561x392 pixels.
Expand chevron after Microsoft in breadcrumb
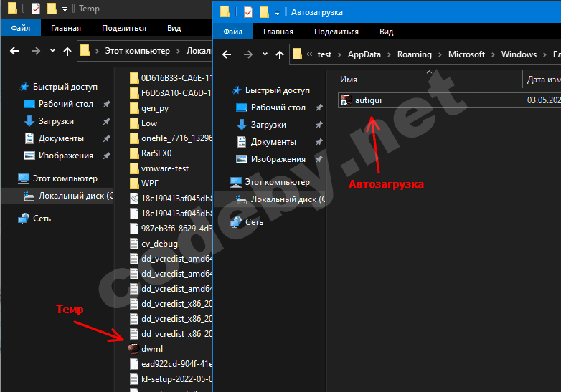point(493,54)
